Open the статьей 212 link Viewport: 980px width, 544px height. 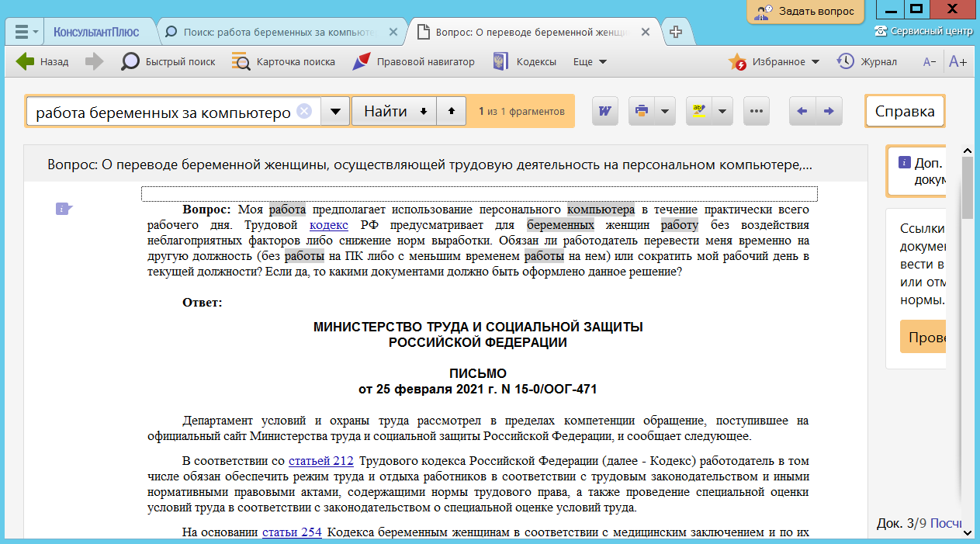point(321,461)
